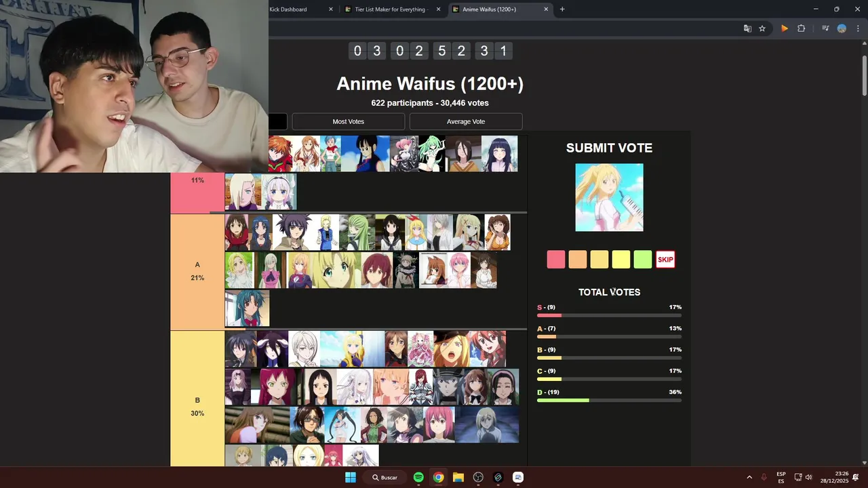Show Average Vote view
This screenshot has width=868, height=488.
tap(466, 121)
